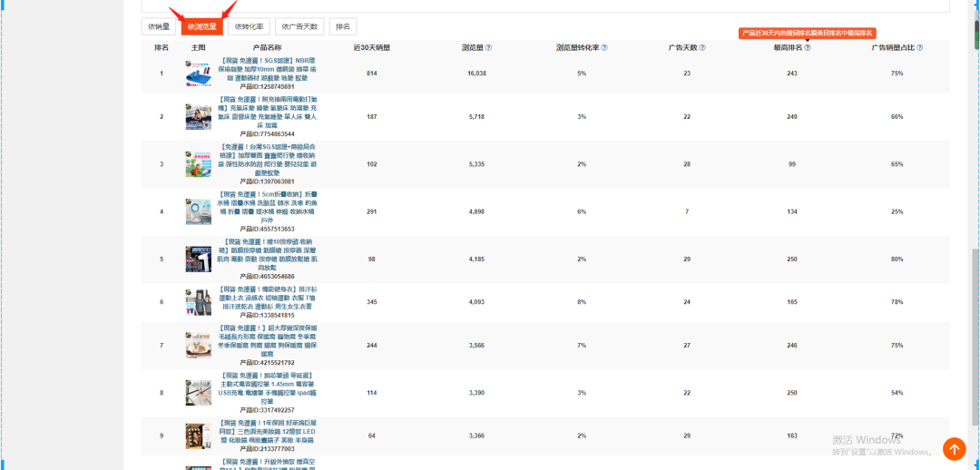This screenshot has width=980, height=470.
Task: Click the 8% conversion rate cell
Action: pyautogui.click(x=582, y=302)
